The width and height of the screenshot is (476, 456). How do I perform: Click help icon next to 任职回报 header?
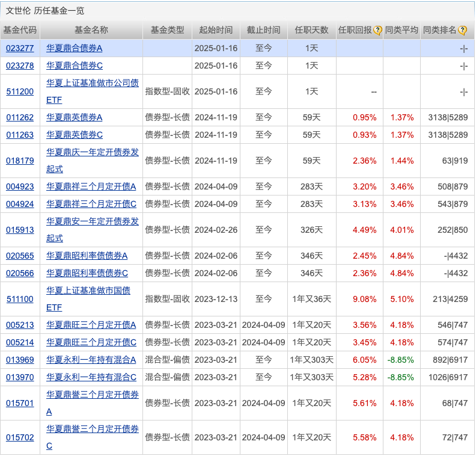pos(377,30)
